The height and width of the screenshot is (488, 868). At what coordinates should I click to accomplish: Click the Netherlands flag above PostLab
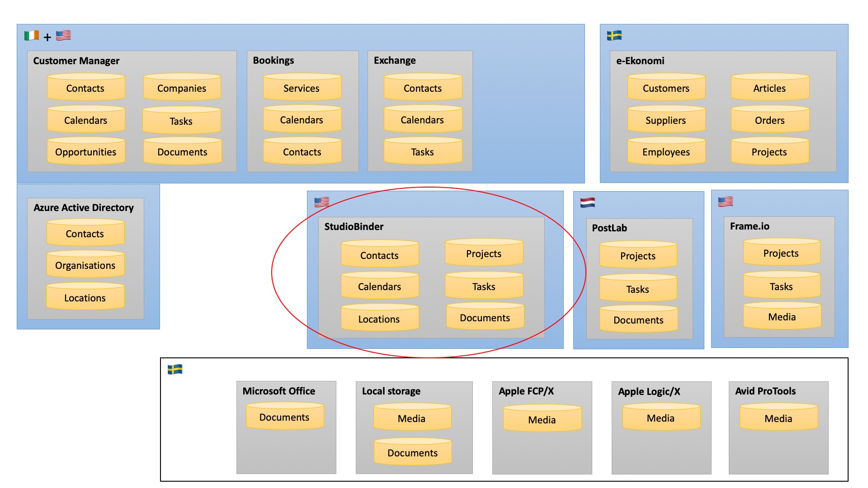[x=588, y=202]
